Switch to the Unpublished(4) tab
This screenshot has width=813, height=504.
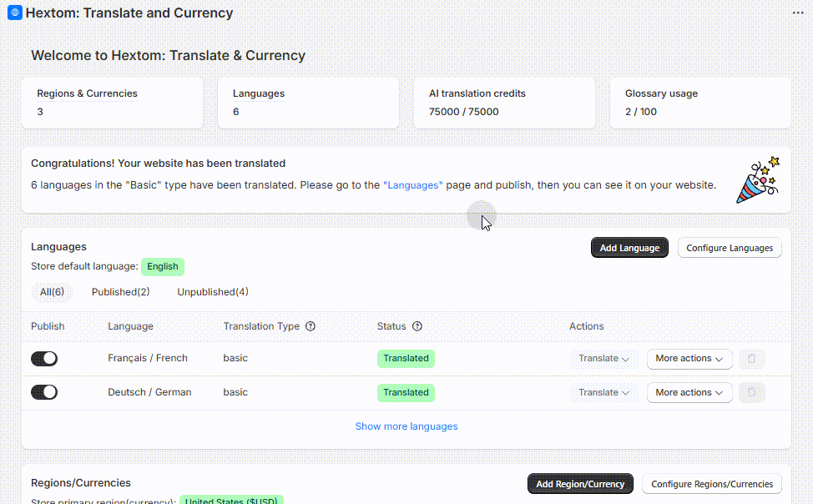pos(213,292)
